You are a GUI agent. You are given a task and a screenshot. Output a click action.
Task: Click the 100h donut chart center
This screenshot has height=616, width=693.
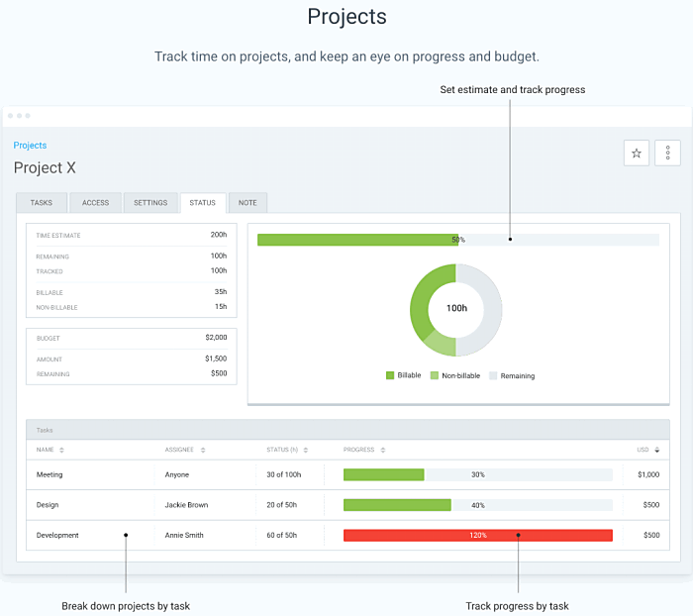coord(456,308)
